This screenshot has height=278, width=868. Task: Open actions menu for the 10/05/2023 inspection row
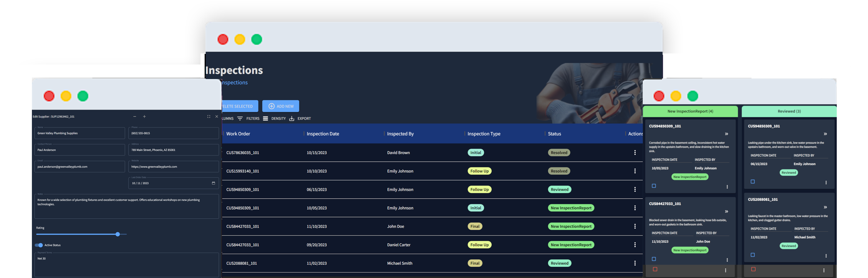pyautogui.click(x=635, y=208)
